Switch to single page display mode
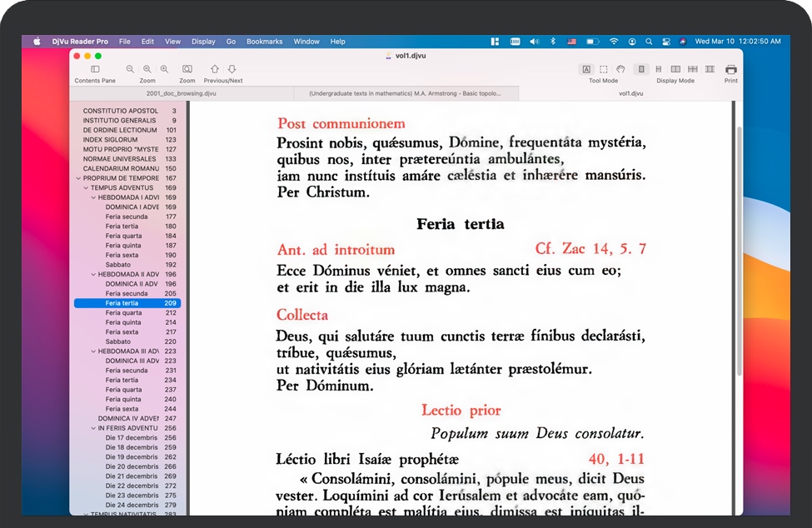812x528 pixels. tap(641, 70)
